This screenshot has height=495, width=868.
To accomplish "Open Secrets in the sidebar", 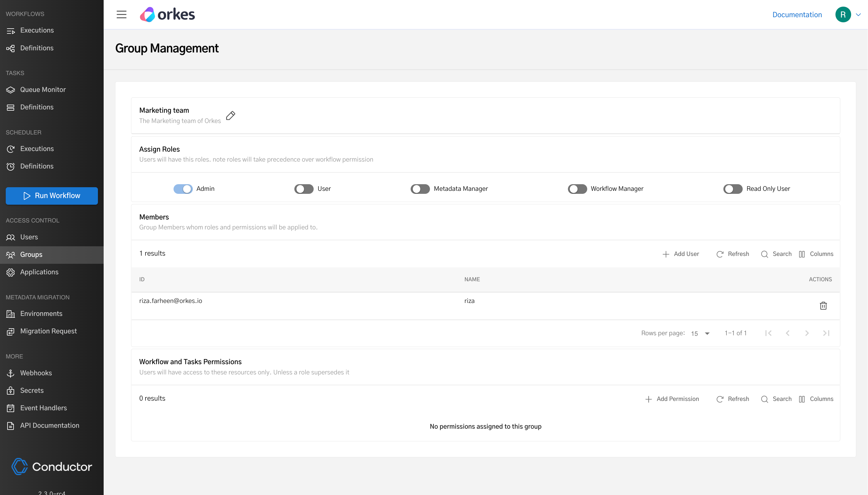I will tap(32, 390).
